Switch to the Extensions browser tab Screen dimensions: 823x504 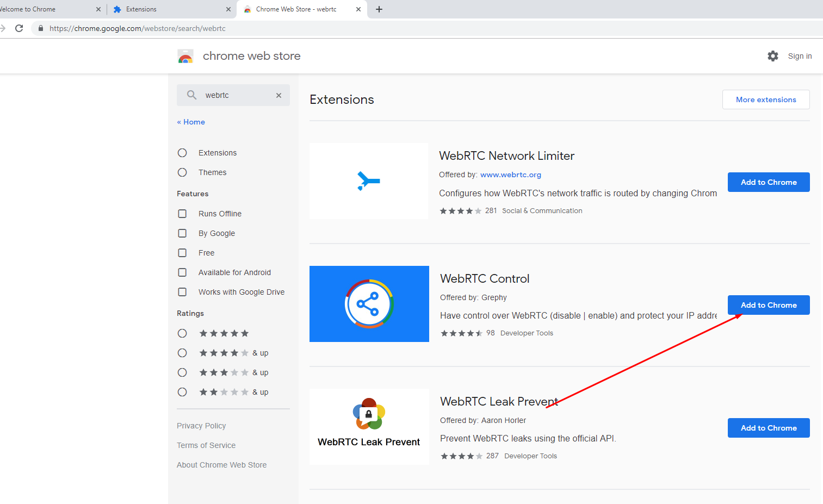171,9
